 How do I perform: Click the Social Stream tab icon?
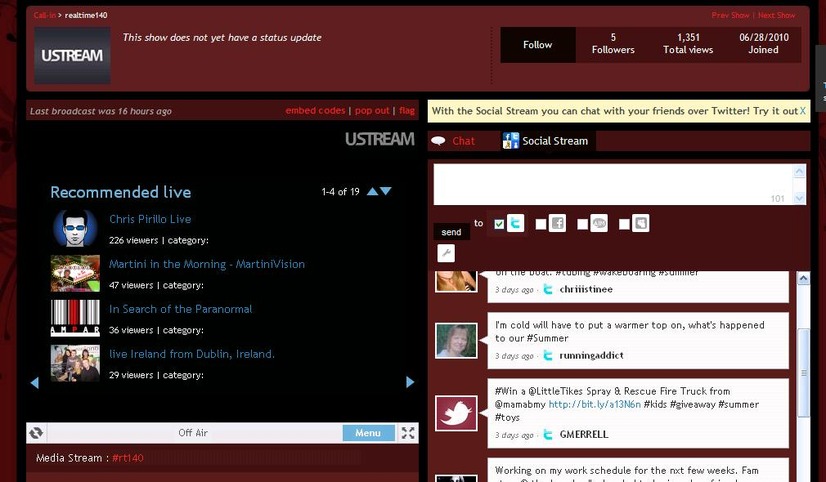(510, 141)
